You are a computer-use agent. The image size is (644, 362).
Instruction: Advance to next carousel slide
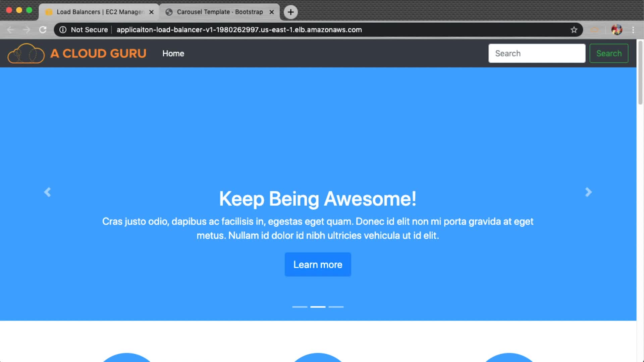coord(588,192)
